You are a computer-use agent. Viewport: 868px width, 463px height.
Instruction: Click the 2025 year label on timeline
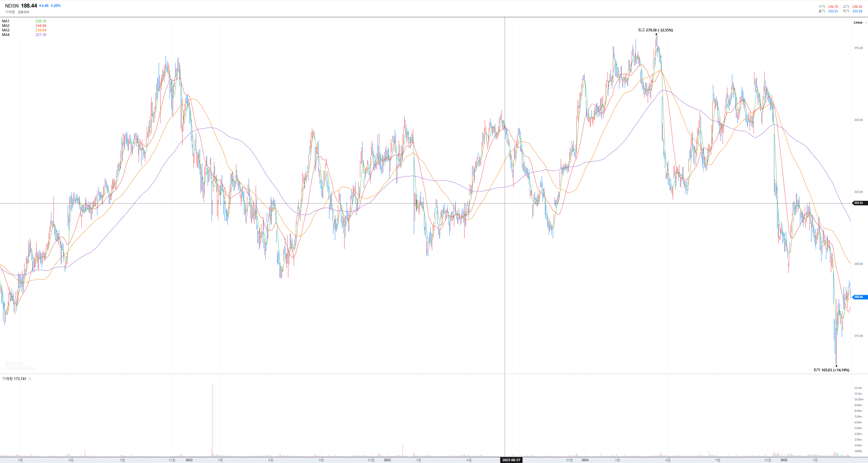(x=784, y=460)
